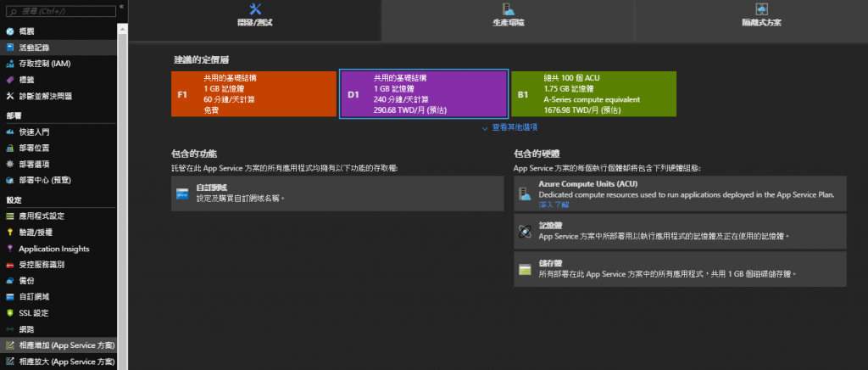Select the purple D1 pricing tier card

click(x=424, y=94)
